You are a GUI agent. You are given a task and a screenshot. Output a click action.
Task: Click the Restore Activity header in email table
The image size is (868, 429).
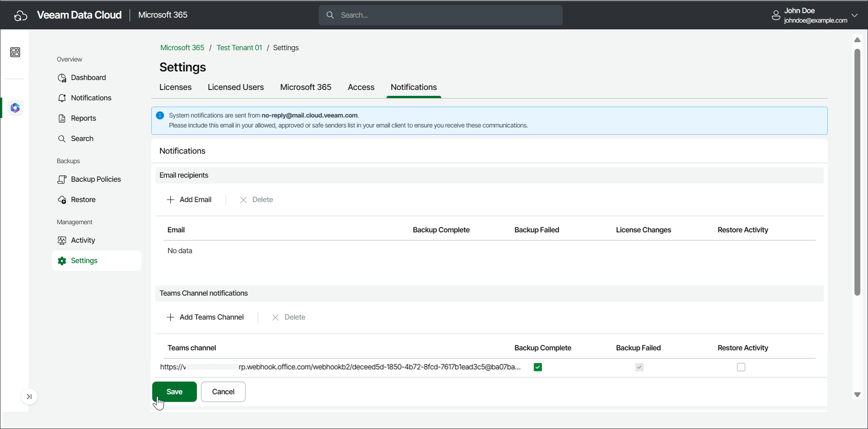(743, 230)
